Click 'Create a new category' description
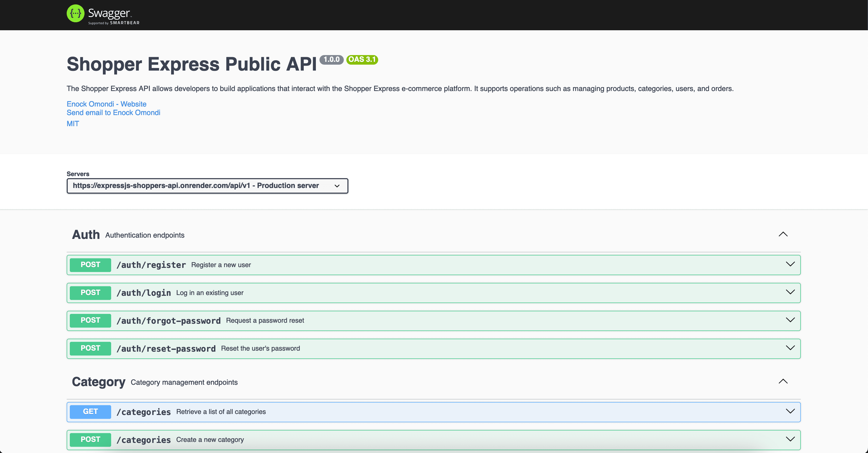The height and width of the screenshot is (453, 868). (x=210, y=440)
